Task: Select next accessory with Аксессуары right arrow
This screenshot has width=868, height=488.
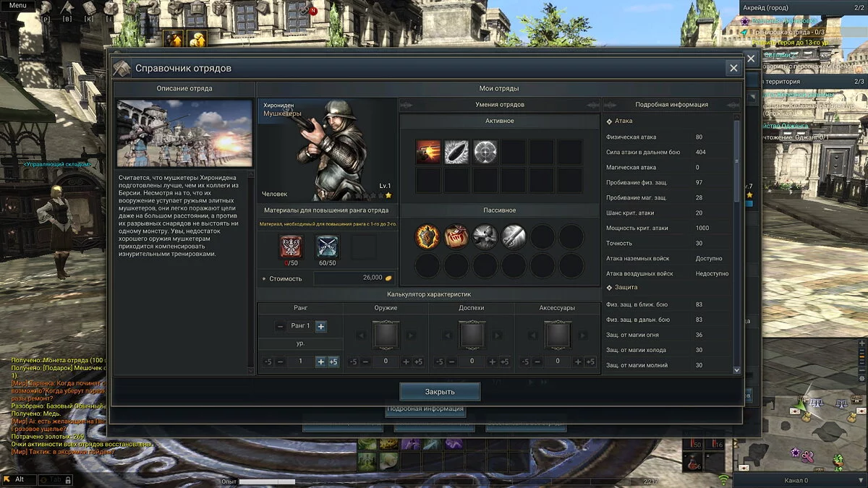Action: coord(583,335)
